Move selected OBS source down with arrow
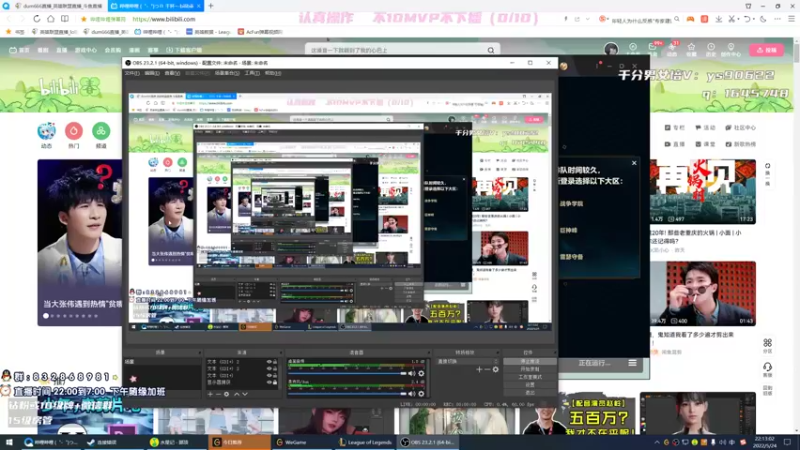Screen dimensions: 800x450 tap(245, 394)
